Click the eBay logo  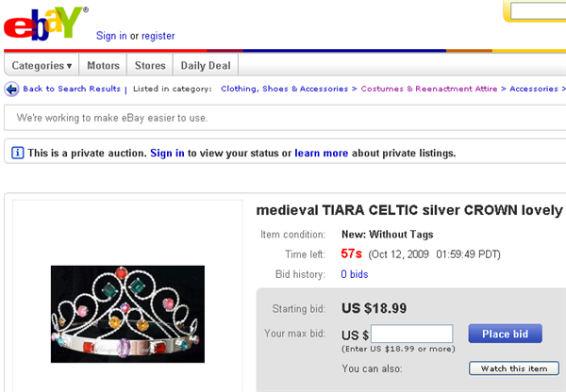click(x=46, y=22)
